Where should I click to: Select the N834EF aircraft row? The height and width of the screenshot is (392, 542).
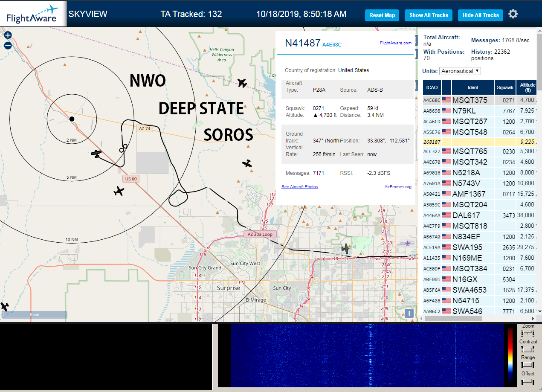[x=479, y=237]
